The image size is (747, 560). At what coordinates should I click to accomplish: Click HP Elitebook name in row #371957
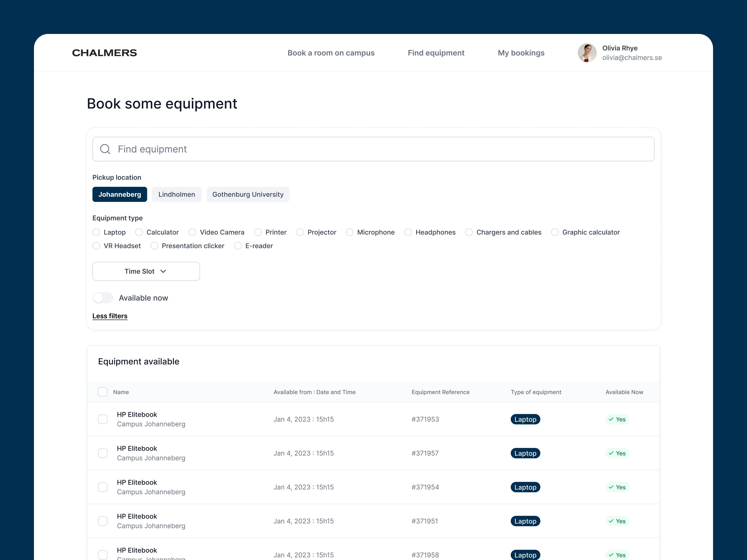[137, 448]
